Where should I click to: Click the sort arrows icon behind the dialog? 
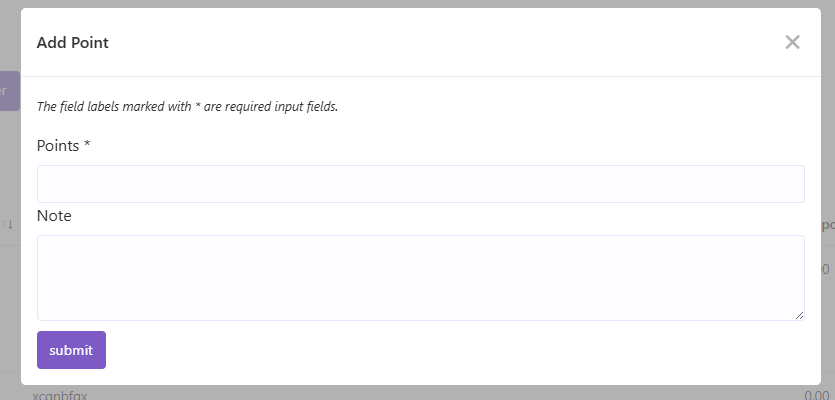pos(7,225)
